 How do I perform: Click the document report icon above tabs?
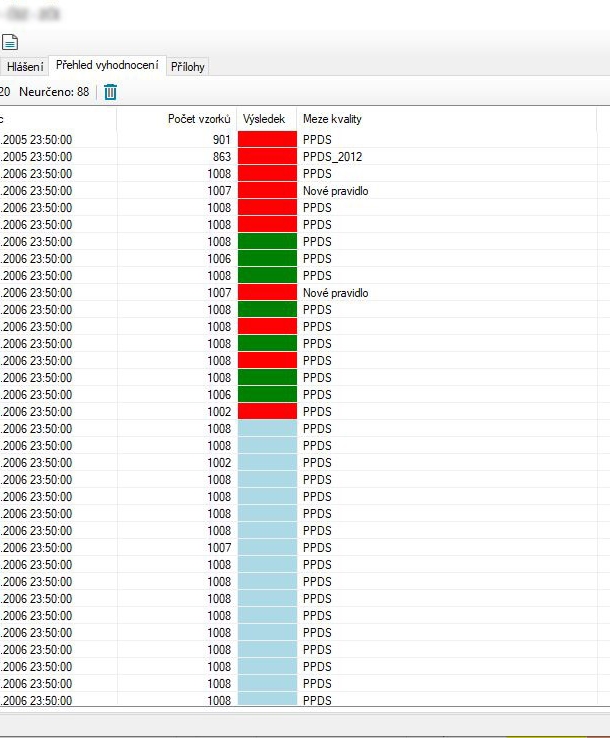click(10, 42)
